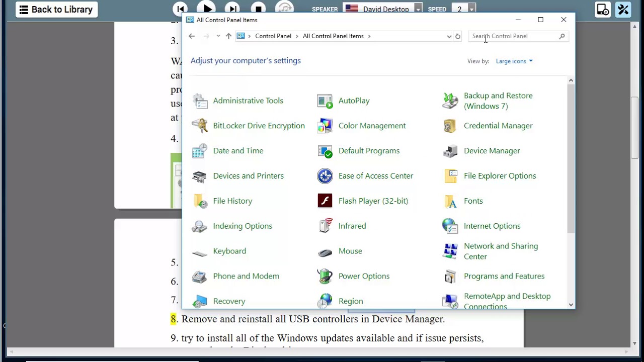The width and height of the screenshot is (644, 362).
Task: Play the reading in background reader
Action: tap(206, 9)
